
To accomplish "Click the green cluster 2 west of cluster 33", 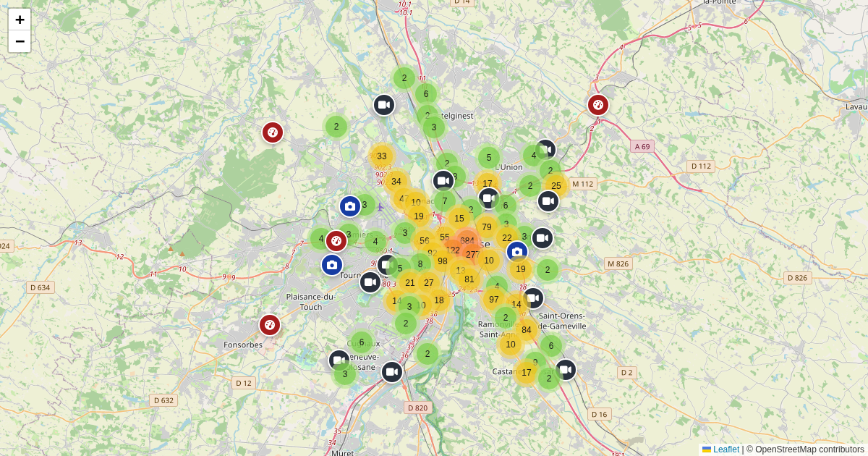I will point(336,127).
